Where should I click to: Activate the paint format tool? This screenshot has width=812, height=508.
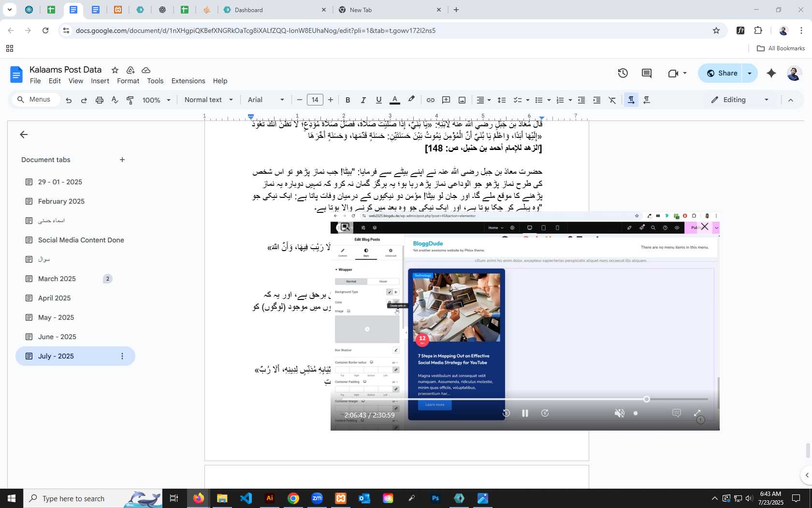coord(130,100)
